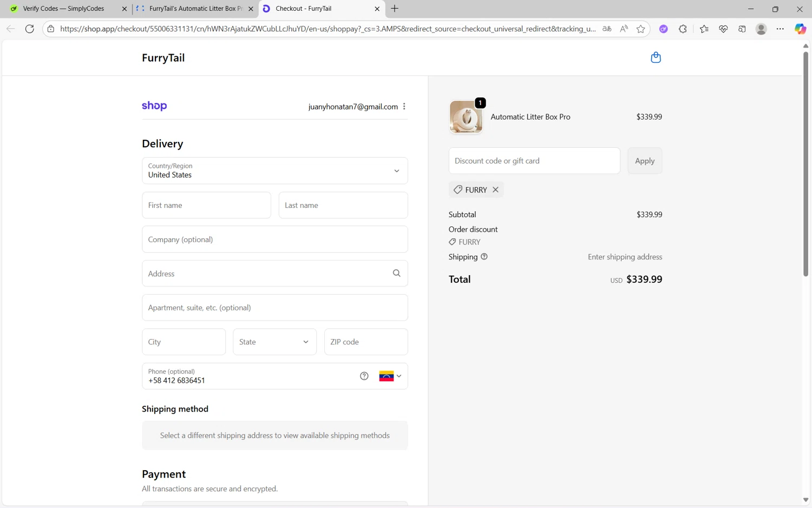The image size is (812, 508).
Task: Click the email juanyhonatan7@gmail.com
Action: tap(353, 107)
